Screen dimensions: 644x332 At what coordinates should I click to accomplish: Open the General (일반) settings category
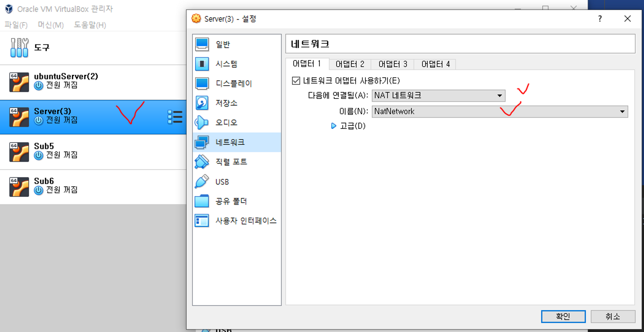pos(237,44)
